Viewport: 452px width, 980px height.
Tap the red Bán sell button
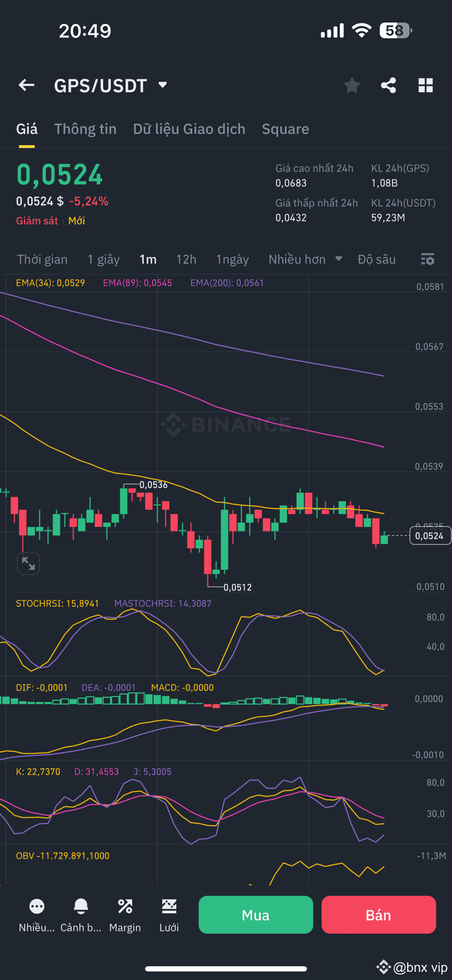(x=379, y=915)
